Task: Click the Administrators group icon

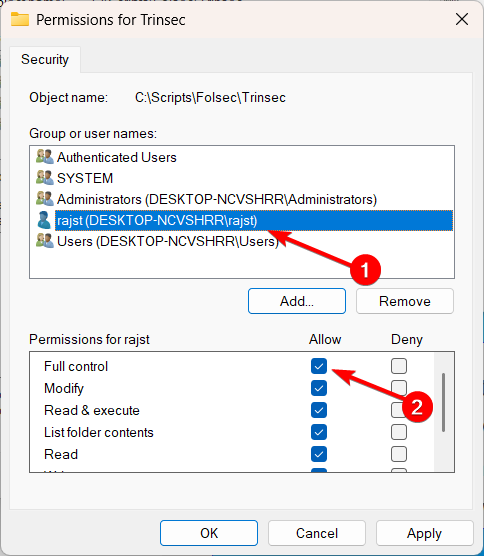Action: point(45,199)
